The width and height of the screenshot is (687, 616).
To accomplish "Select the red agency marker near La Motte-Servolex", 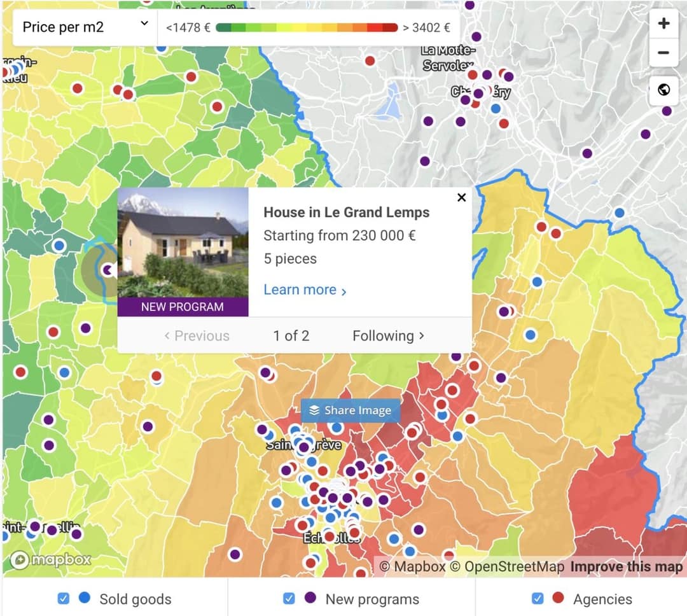I will tap(473, 76).
